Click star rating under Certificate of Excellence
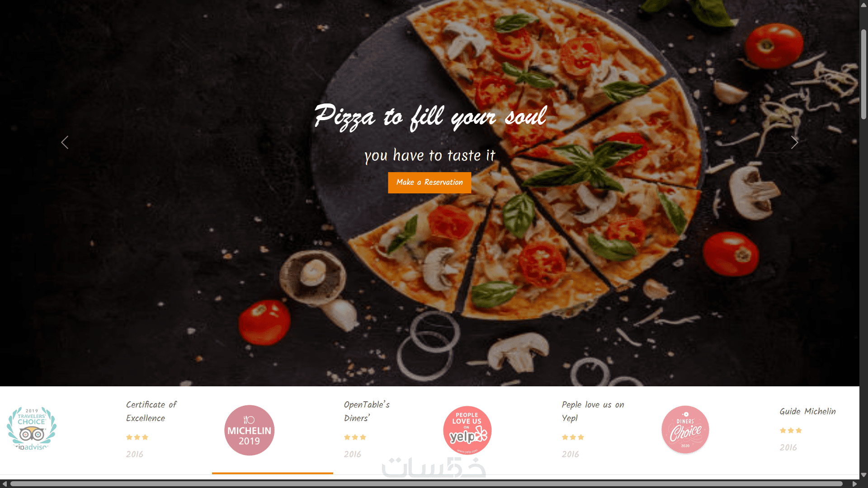The height and width of the screenshot is (488, 868). [x=137, y=437]
